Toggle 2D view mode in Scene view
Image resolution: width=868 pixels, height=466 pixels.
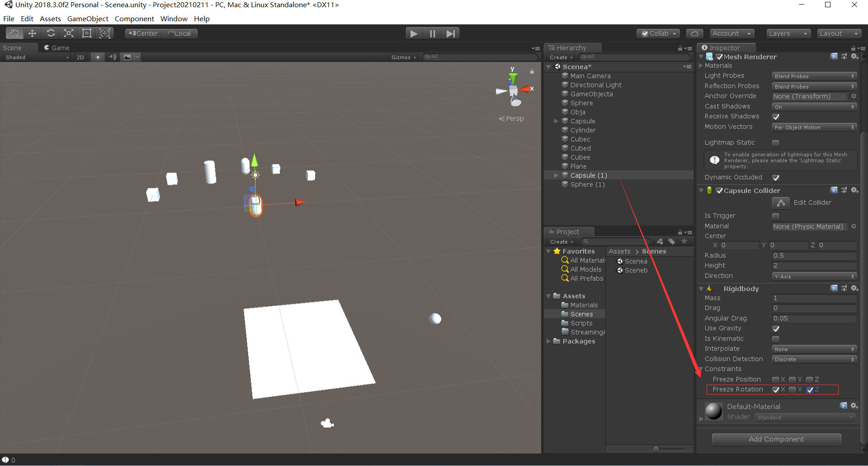click(80, 57)
